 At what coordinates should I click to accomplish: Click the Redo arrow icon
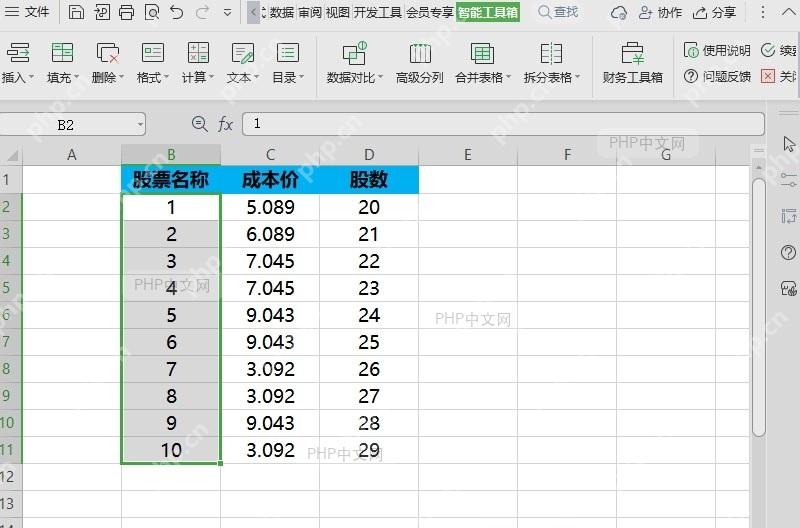pos(202,12)
